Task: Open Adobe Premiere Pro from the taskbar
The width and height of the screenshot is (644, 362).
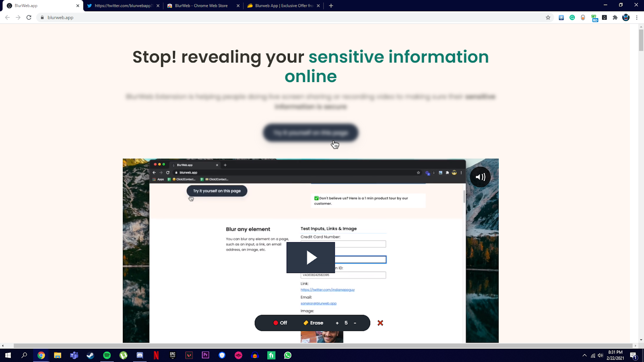Action: click(x=206, y=355)
